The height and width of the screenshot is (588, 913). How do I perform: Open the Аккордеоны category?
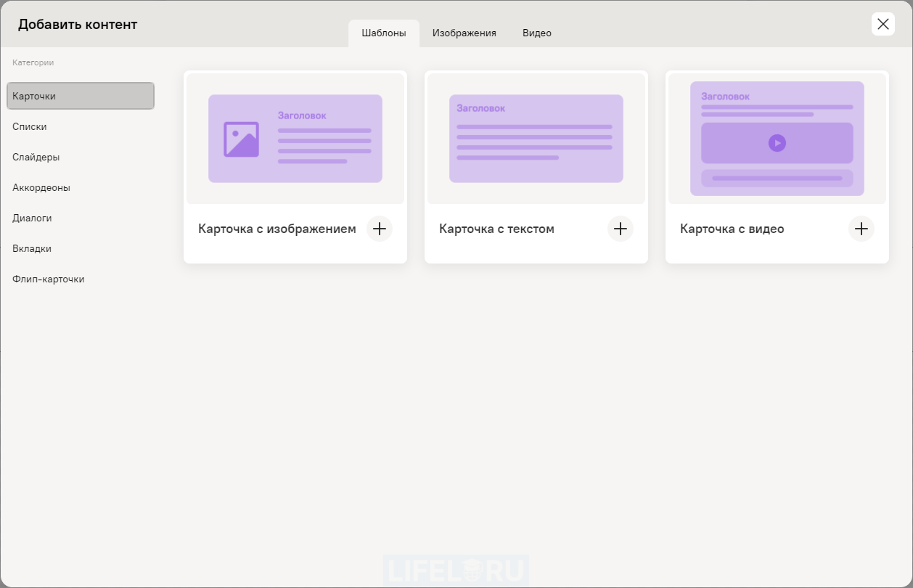pos(40,187)
